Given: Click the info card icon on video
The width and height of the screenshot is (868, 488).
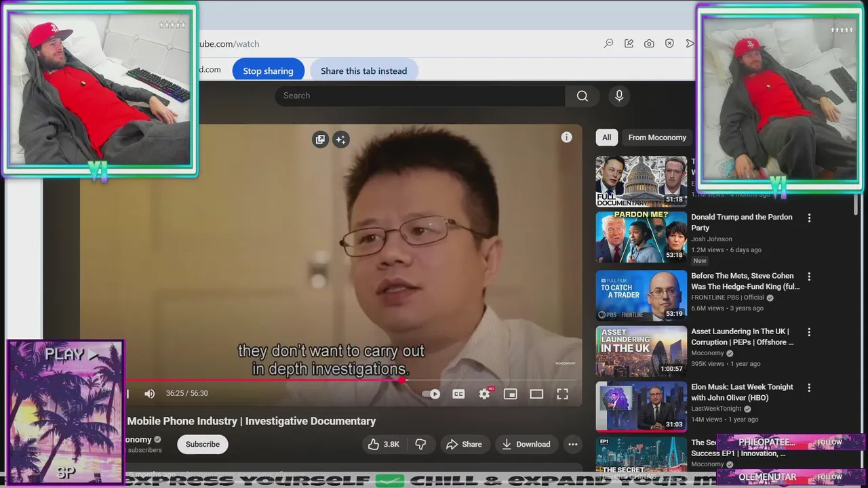Looking at the screenshot, I should 566,138.
